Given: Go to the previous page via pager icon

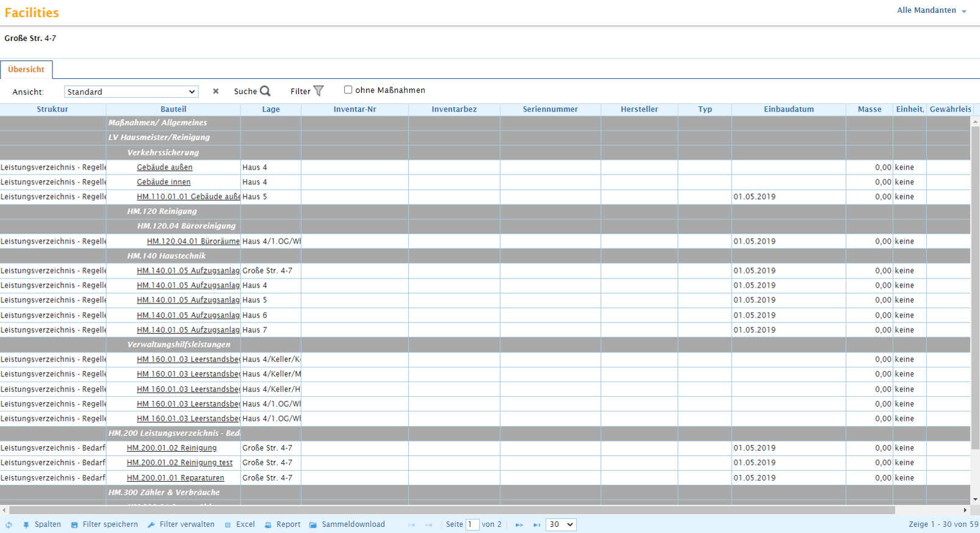Looking at the screenshot, I should click(x=428, y=525).
